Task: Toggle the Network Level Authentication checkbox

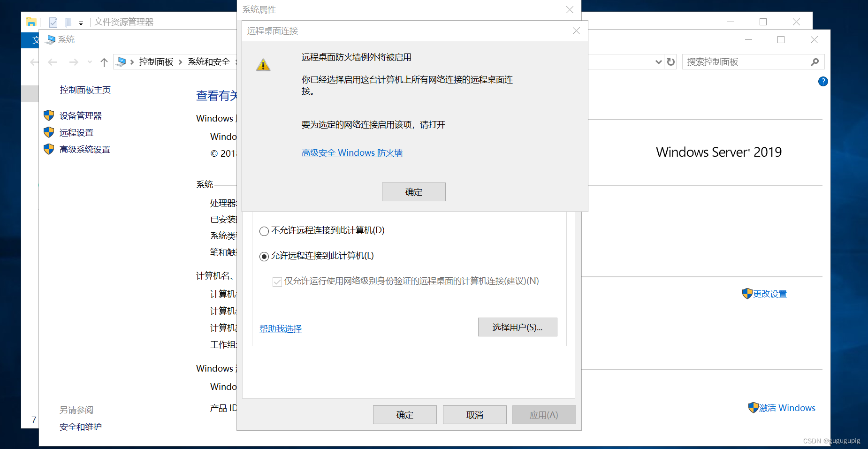Action: [277, 282]
